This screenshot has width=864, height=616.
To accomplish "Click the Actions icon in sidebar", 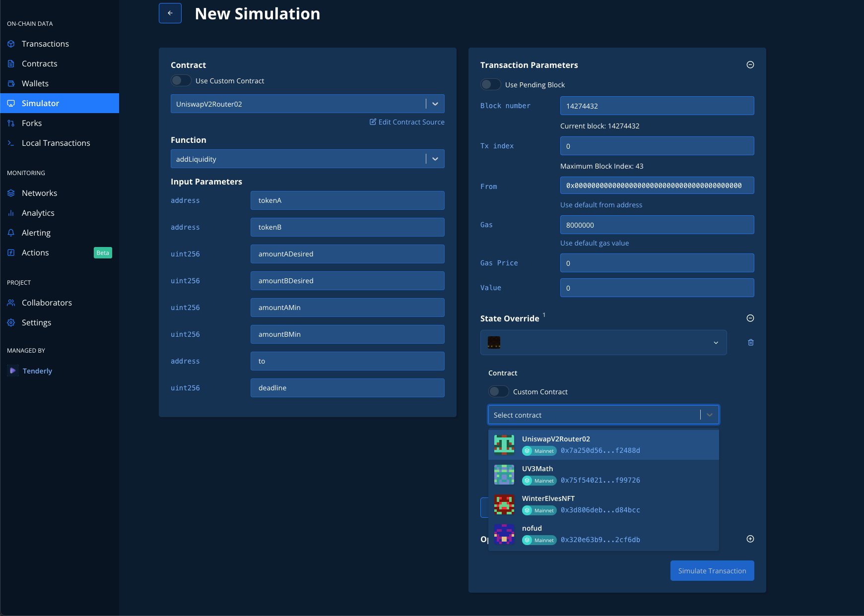I will tap(11, 252).
